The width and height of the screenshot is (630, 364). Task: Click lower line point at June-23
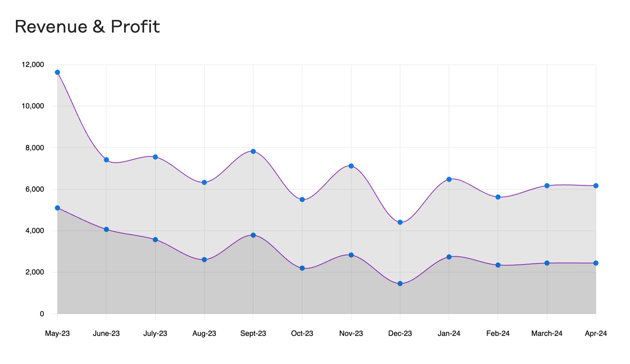coord(106,229)
